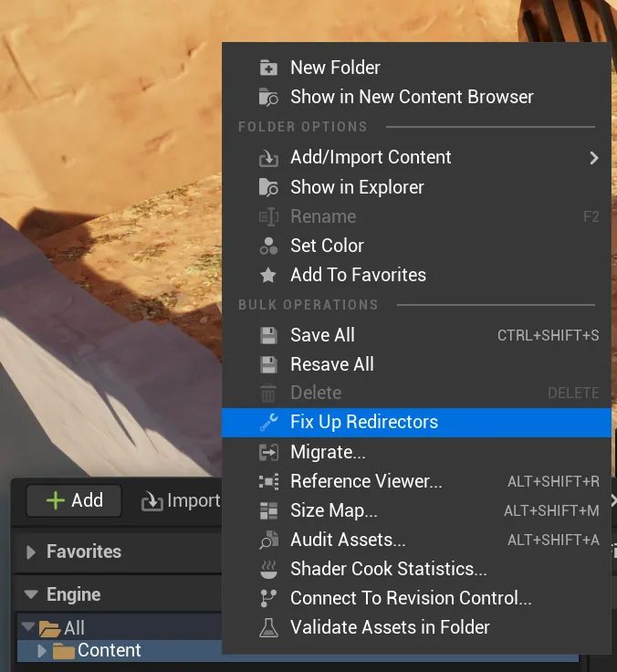Click the Revision Control branch icon
The image size is (617, 672).
tap(268, 598)
